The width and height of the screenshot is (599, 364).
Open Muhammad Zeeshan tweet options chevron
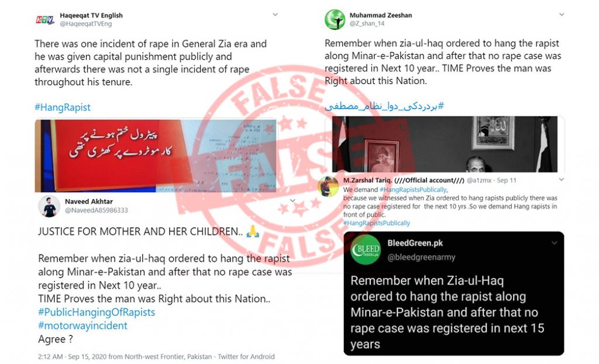562,15
